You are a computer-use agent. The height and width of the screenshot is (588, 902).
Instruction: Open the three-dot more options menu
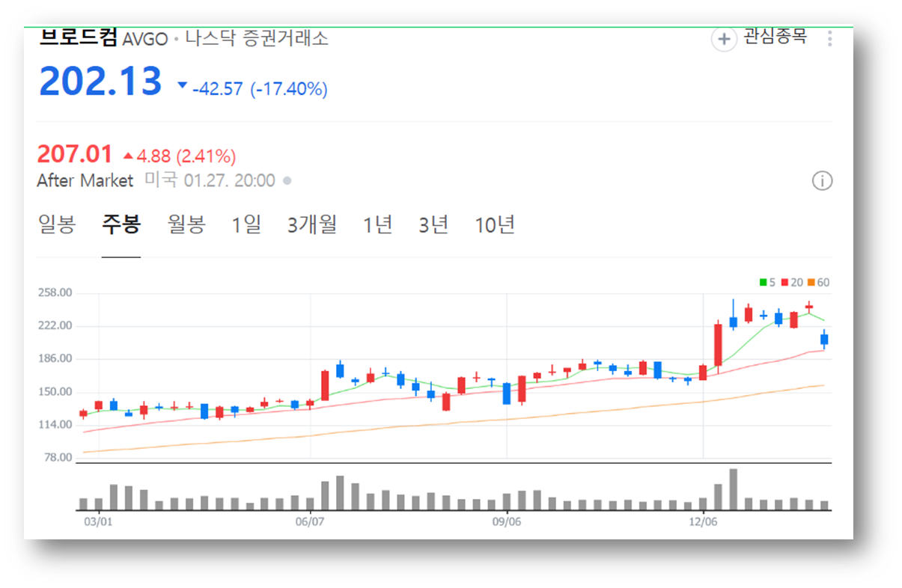pyautogui.click(x=829, y=39)
